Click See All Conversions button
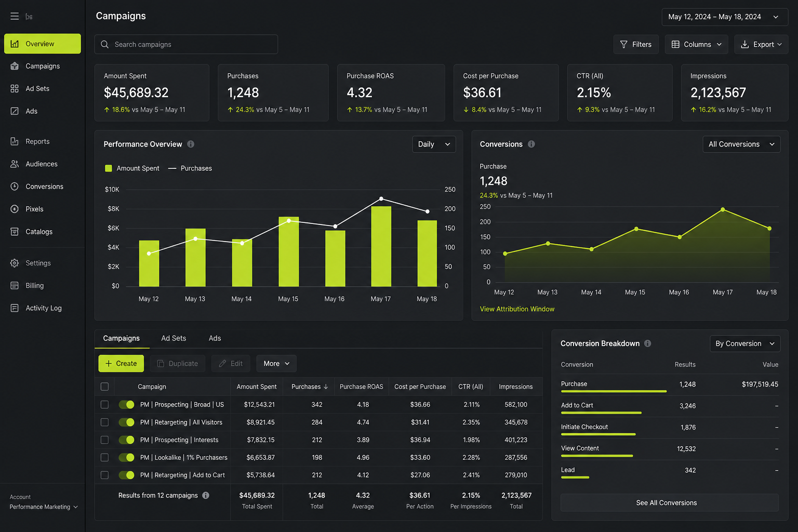798x532 pixels. click(670, 503)
